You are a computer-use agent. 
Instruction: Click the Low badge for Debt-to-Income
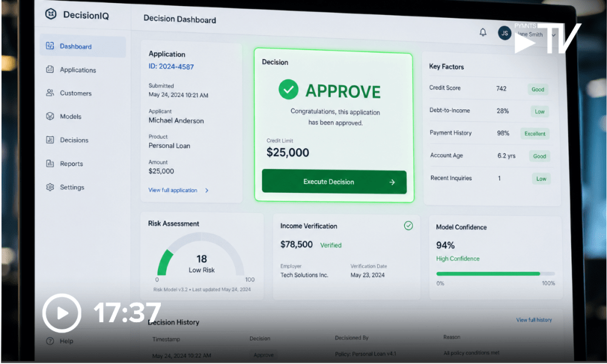[x=540, y=112]
